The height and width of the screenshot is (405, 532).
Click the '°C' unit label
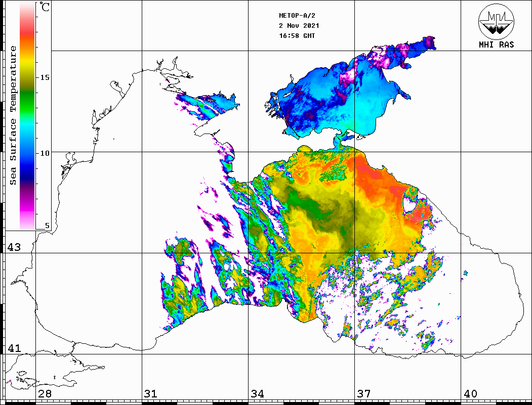coord(45,7)
